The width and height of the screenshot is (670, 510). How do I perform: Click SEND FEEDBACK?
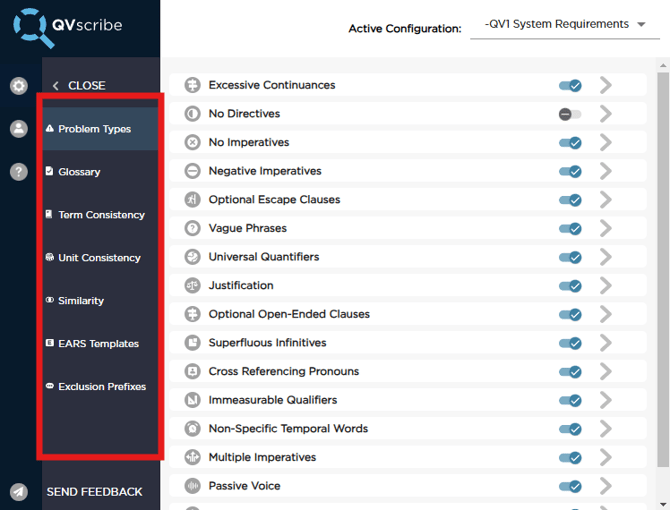click(94, 492)
